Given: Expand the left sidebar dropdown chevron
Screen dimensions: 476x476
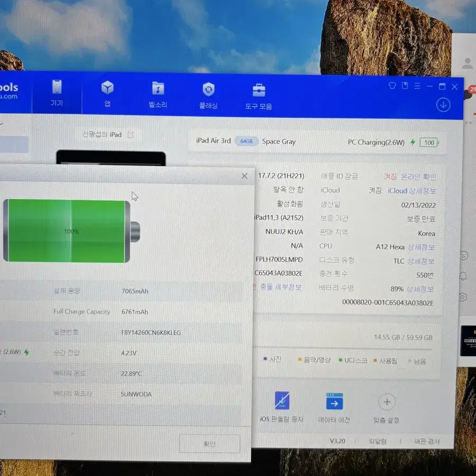Looking at the screenshot, I should point(2,124).
